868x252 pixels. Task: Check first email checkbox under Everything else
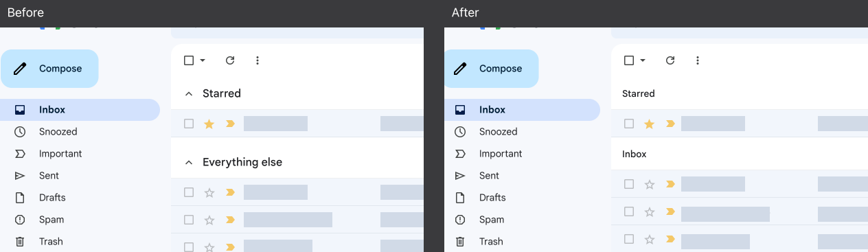coord(189,192)
